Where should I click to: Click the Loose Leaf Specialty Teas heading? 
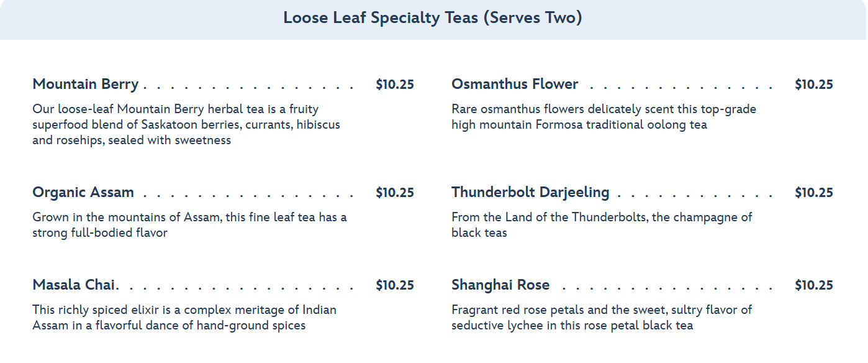click(x=433, y=17)
